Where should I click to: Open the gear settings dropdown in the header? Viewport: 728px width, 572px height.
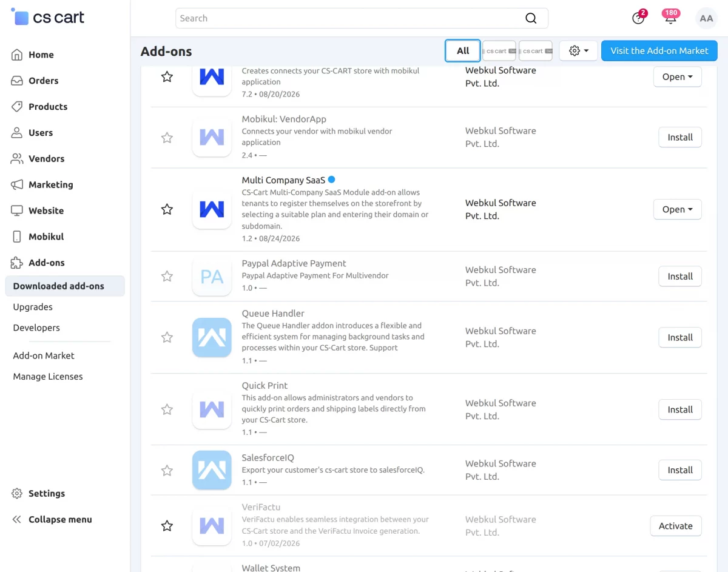(579, 51)
